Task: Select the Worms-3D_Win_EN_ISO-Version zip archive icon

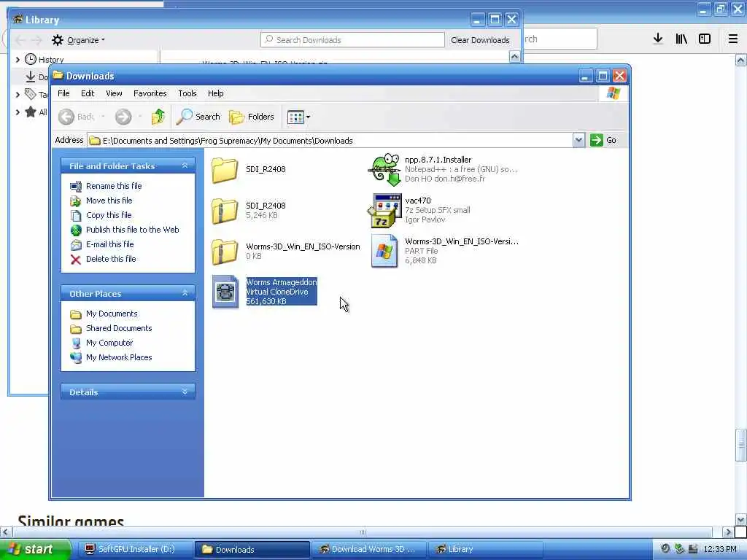Action: coord(225,252)
